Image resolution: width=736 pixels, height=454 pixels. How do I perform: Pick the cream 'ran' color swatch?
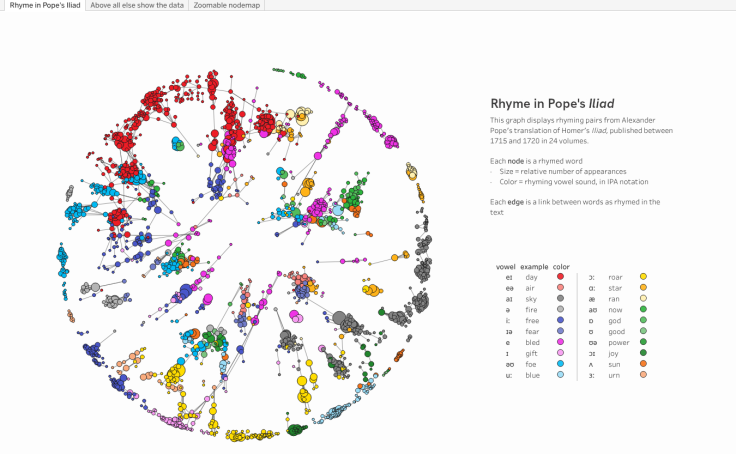tap(644, 298)
